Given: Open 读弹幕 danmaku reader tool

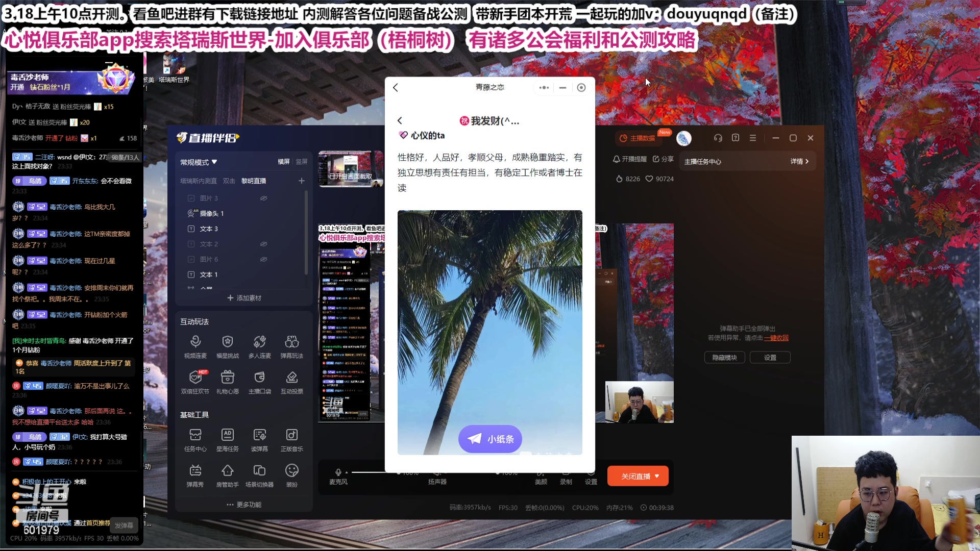Looking at the screenshot, I should (x=259, y=440).
